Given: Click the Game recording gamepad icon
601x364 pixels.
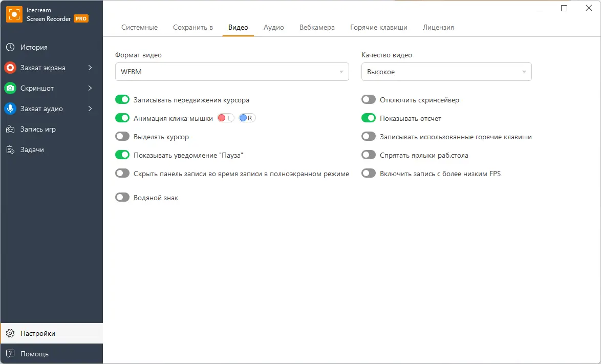Looking at the screenshot, I should coord(10,129).
